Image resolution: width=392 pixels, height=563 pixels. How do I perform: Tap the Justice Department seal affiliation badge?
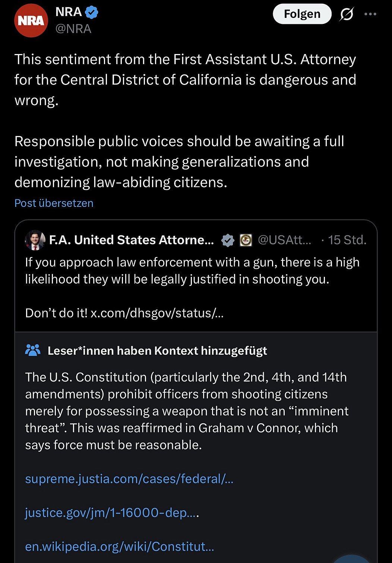[x=246, y=240]
